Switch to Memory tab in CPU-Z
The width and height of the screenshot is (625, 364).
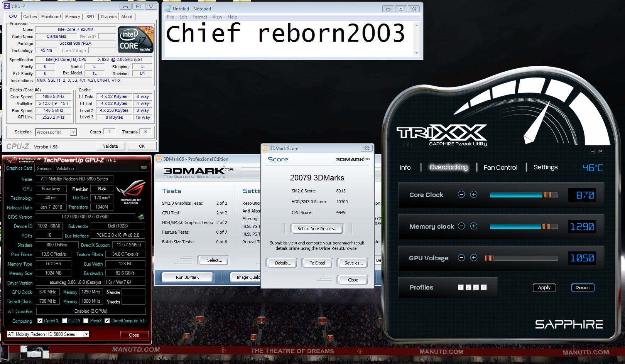(x=73, y=17)
